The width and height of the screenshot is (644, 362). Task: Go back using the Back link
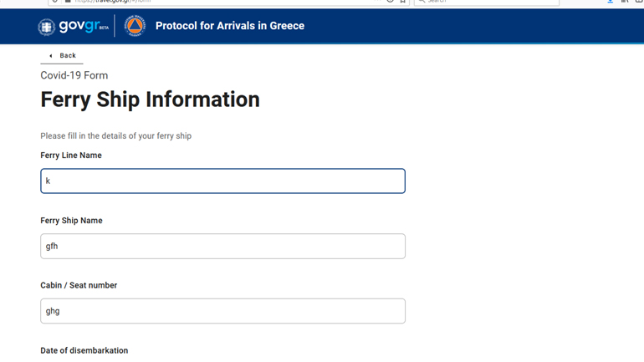click(67, 56)
